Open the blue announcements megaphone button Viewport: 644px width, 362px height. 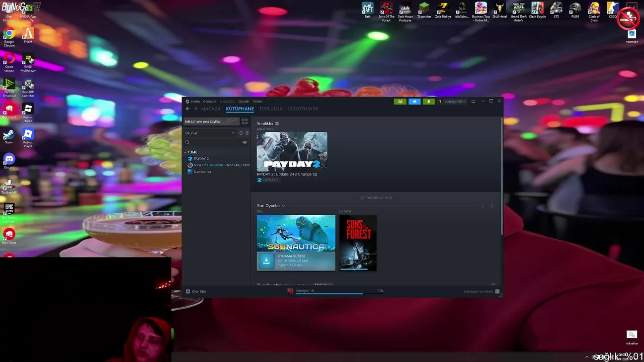tap(414, 101)
